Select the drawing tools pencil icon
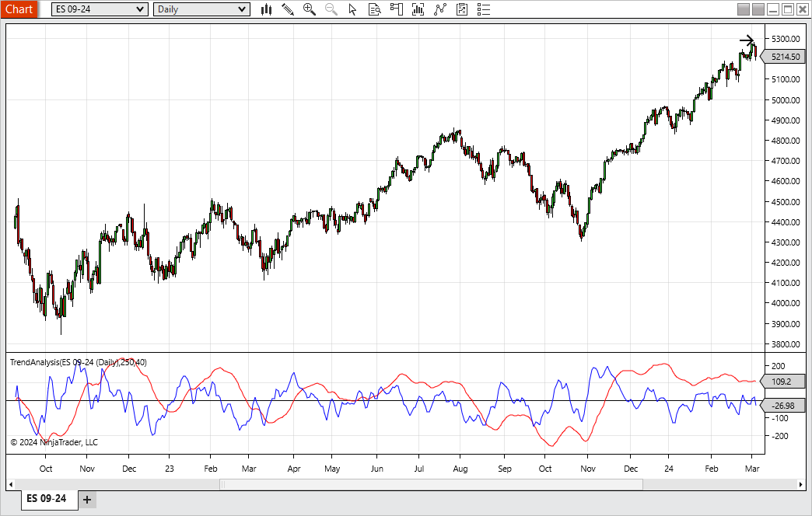The width and height of the screenshot is (812, 516). click(288, 9)
